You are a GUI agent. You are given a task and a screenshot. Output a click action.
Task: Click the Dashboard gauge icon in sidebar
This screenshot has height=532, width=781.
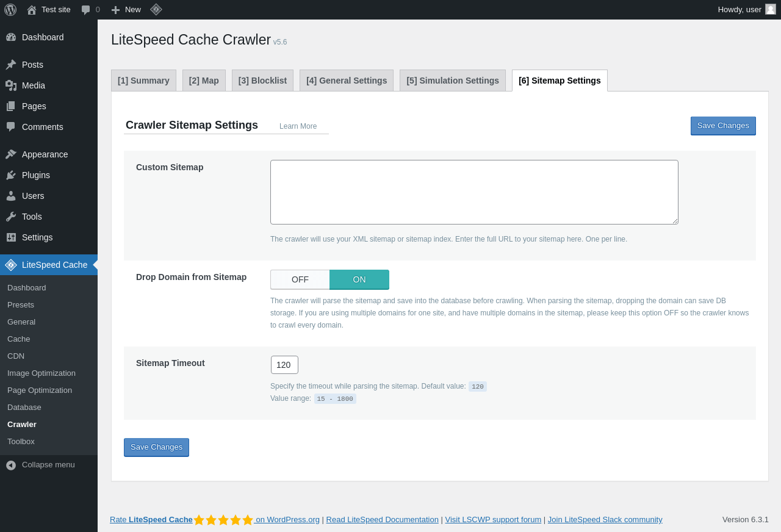click(11, 37)
